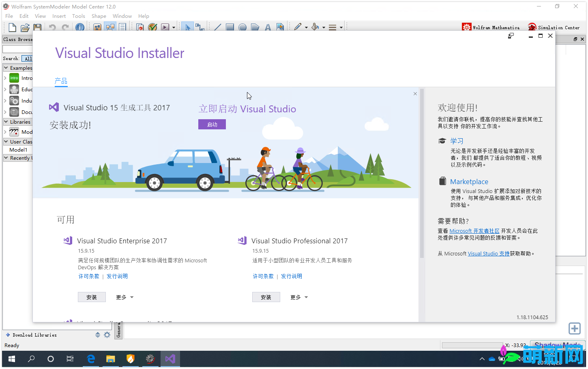Open the fill color dropdown arrow
The height and width of the screenshot is (369, 588).
click(x=324, y=28)
